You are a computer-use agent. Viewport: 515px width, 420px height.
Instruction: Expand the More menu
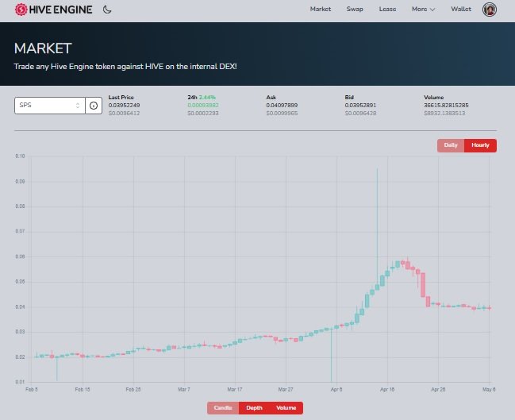[424, 10]
